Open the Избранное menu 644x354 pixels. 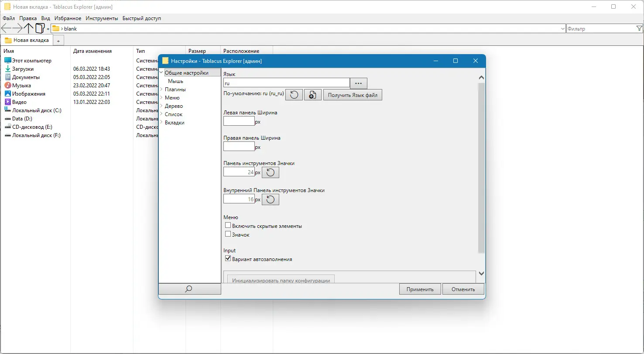pyautogui.click(x=68, y=18)
